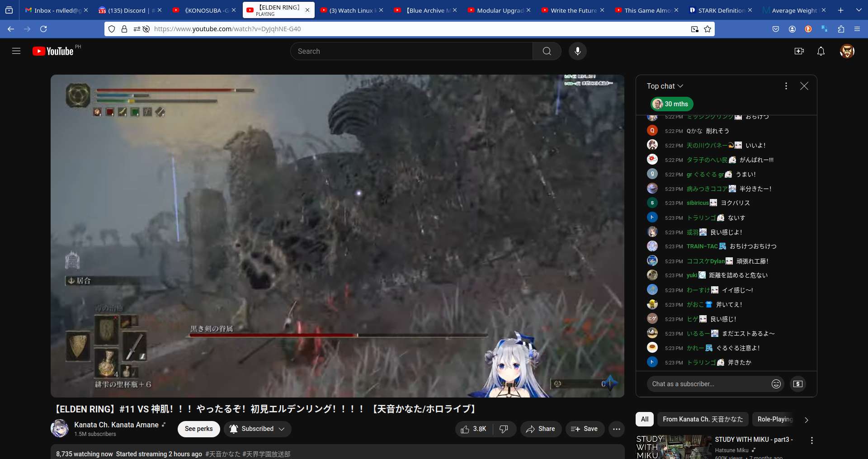Click the #天音かなた hashtag
This screenshot has width=868, height=459.
click(222, 454)
